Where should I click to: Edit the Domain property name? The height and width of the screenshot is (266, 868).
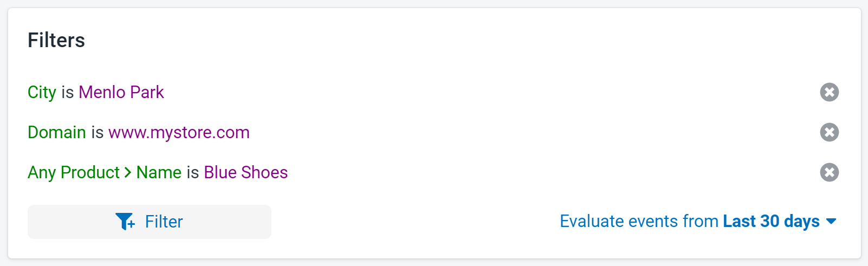57,132
